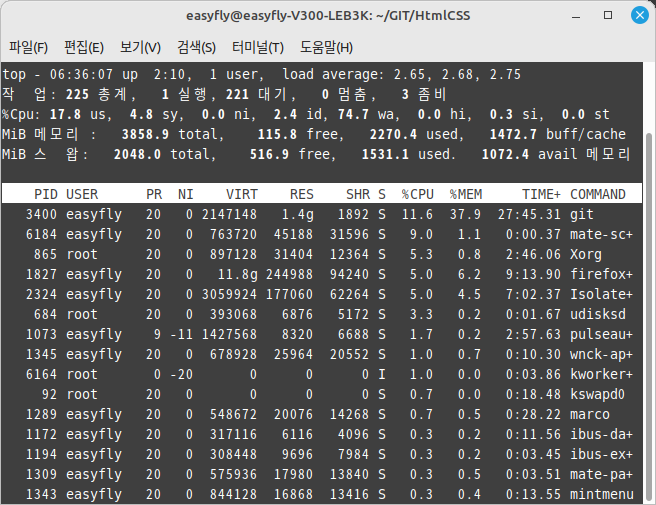Click the VIRT column header
The height and width of the screenshot is (505, 656).
click(x=242, y=194)
